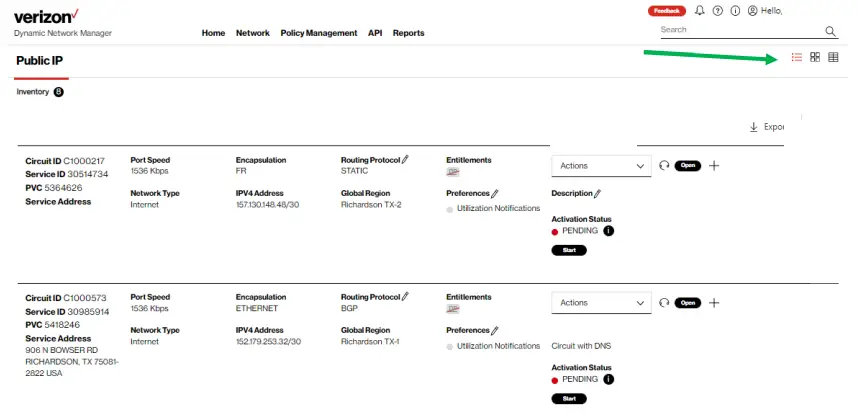Edit Preferences for circuit C1000573
This screenshot has height=414, width=860.
495,330
